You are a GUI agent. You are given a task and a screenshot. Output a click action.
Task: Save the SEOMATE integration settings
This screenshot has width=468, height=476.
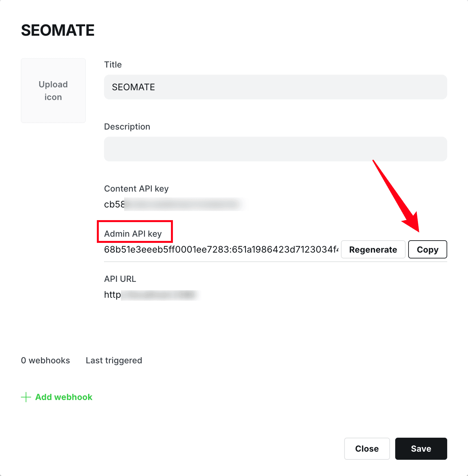coord(421,449)
